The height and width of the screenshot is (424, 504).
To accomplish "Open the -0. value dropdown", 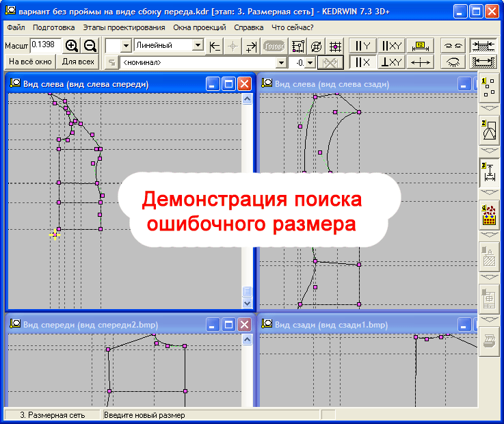I will tap(310, 63).
